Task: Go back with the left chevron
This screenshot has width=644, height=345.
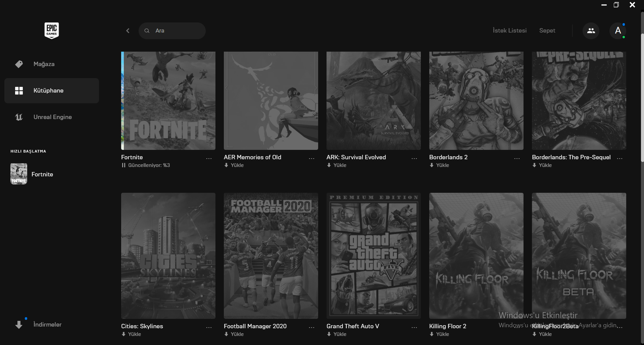Action: click(x=128, y=31)
